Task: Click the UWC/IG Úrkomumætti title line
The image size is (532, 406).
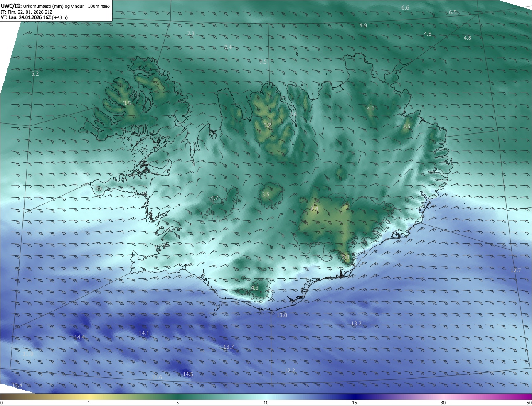Action: [x=55, y=6]
